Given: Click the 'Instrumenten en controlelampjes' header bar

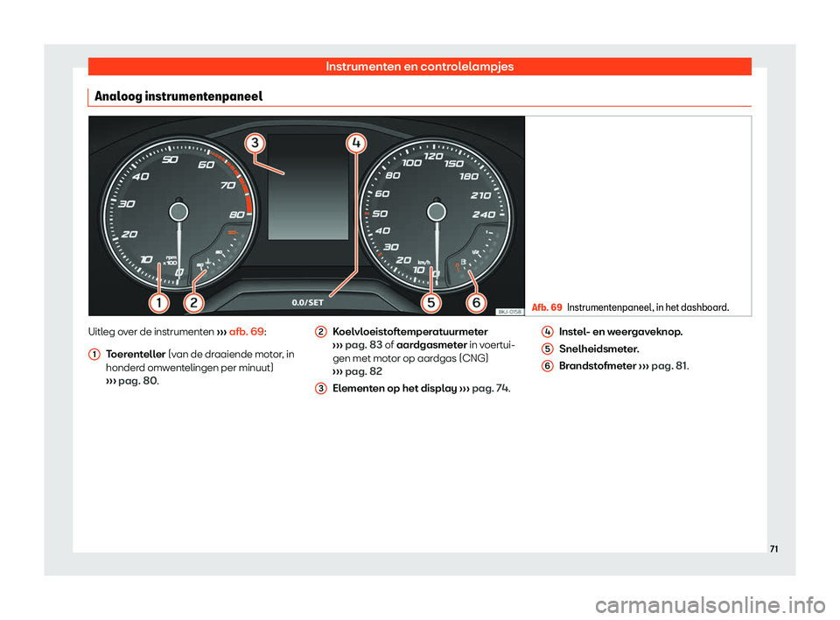Looking at the screenshot, I should coord(419,66).
